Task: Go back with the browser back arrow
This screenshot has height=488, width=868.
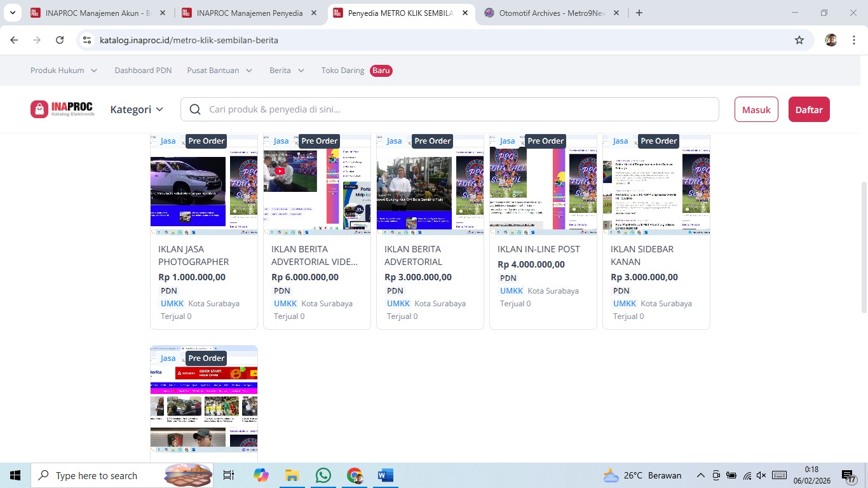Action: pyautogui.click(x=14, y=40)
